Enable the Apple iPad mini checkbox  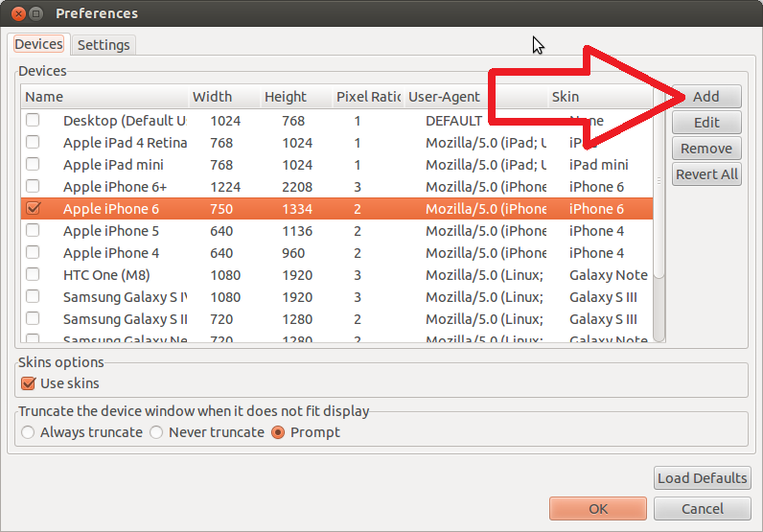tap(34, 165)
